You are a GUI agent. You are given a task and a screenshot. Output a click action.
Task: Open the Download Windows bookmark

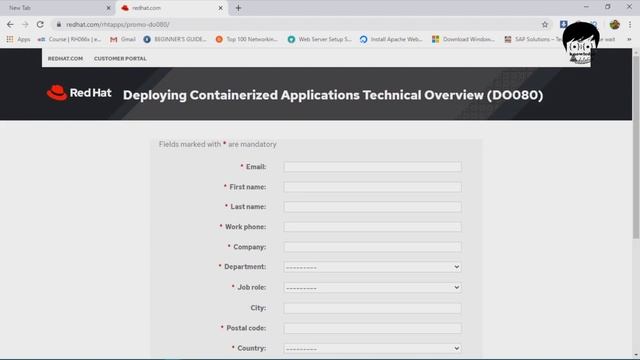463,39
